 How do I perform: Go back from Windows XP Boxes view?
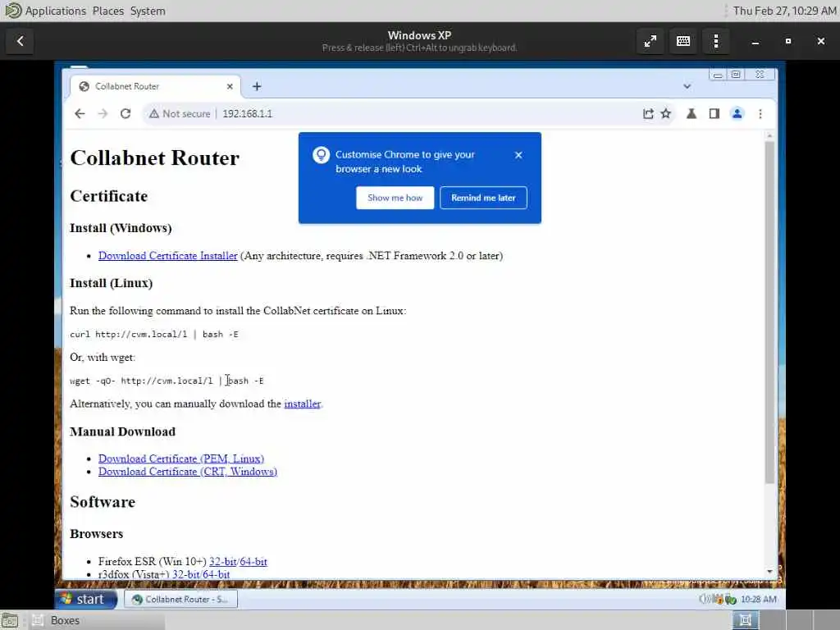tap(20, 41)
